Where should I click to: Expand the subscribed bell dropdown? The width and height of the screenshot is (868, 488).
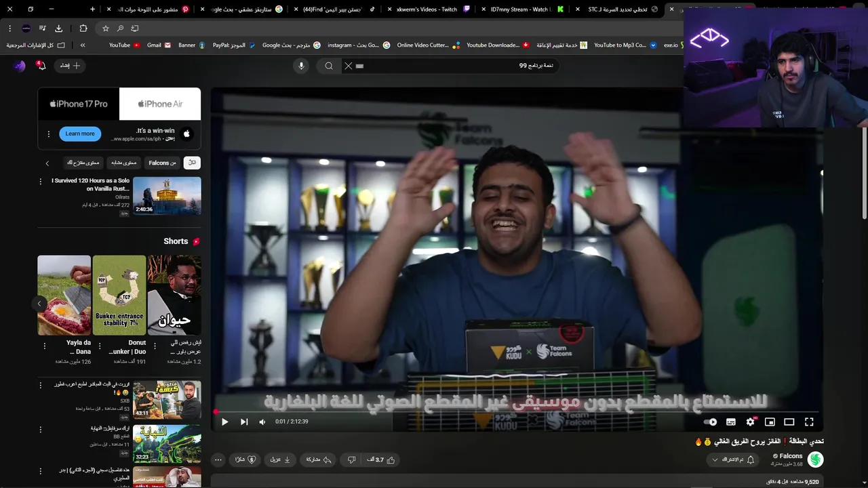point(733,460)
